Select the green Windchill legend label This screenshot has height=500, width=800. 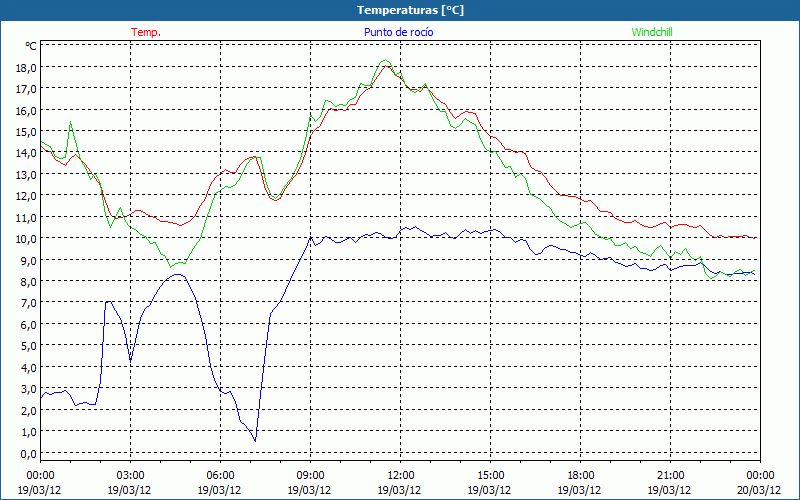(652, 32)
